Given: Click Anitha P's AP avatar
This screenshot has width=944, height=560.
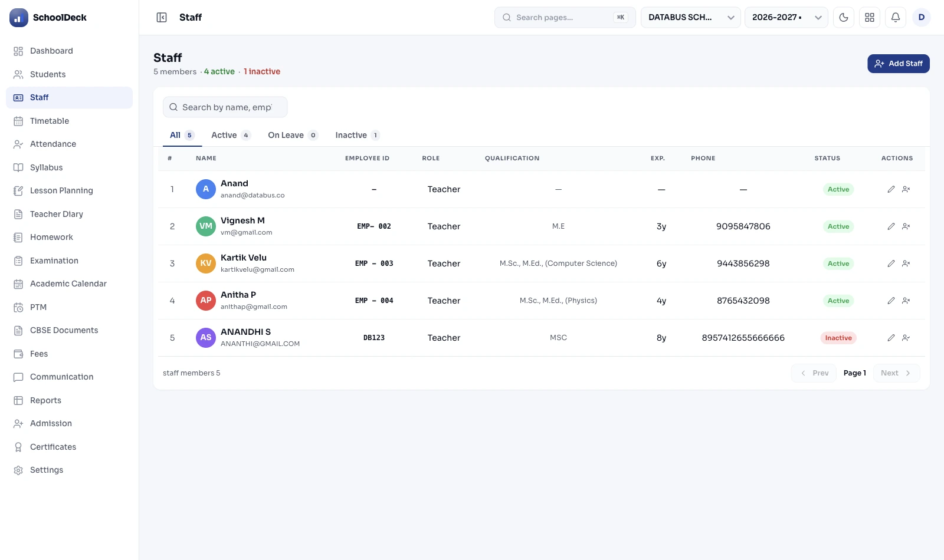Looking at the screenshot, I should point(206,301).
